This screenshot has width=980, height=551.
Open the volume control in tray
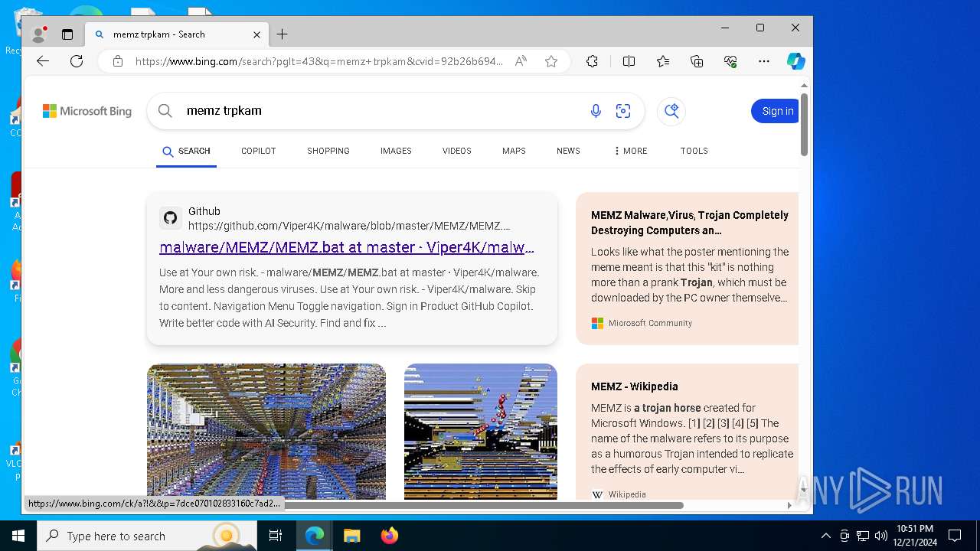pyautogui.click(x=881, y=536)
